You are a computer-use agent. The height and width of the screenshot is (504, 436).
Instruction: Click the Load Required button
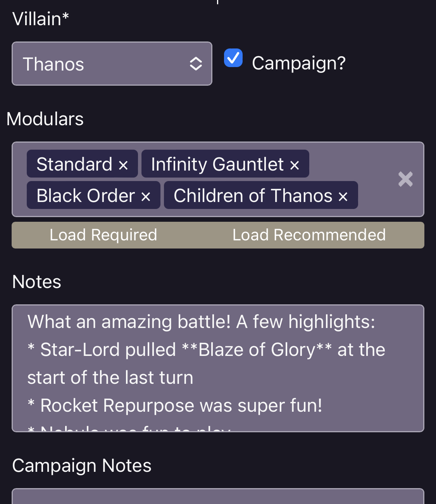click(x=103, y=235)
